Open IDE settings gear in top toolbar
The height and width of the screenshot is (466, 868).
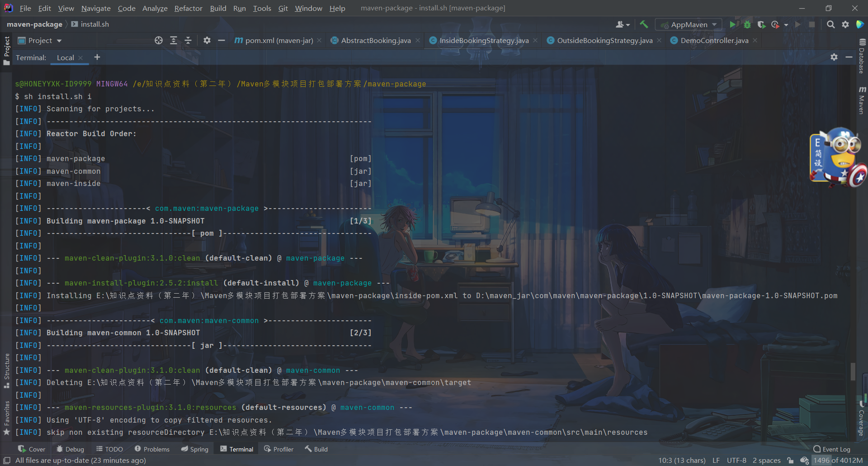845,24
